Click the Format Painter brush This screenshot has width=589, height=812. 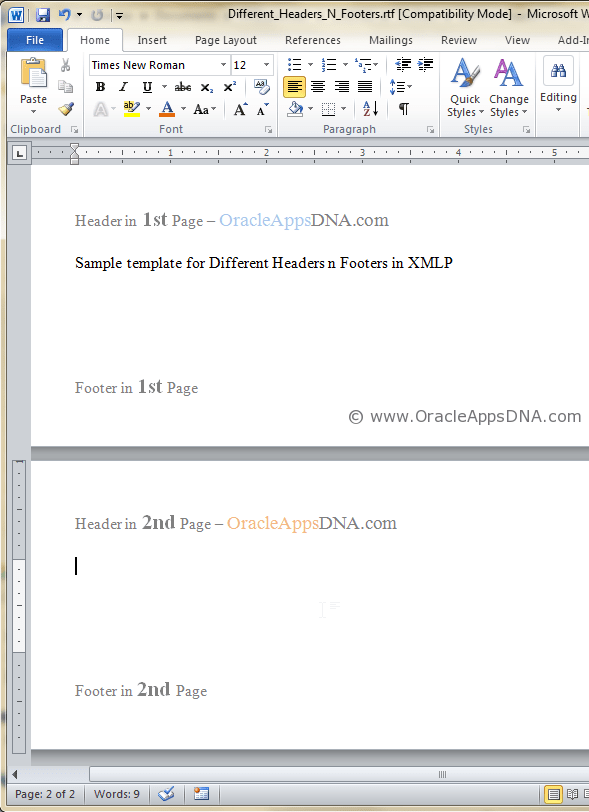coord(66,109)
